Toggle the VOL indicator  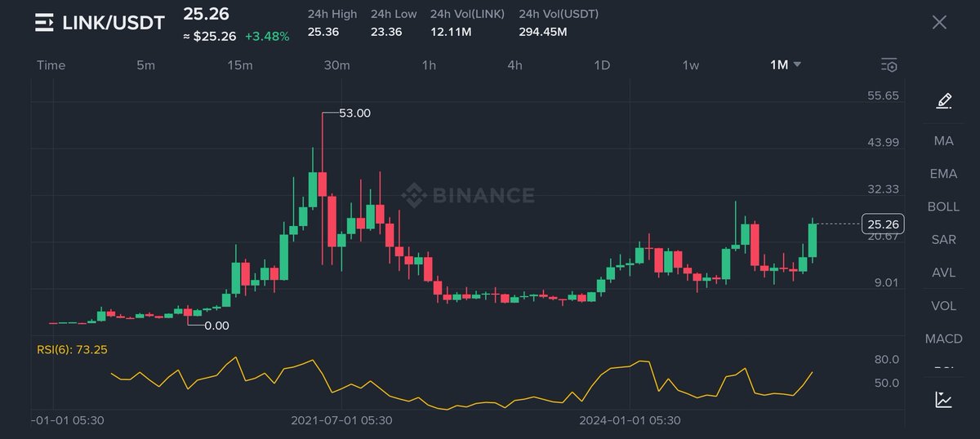click(x=944, y=306)
